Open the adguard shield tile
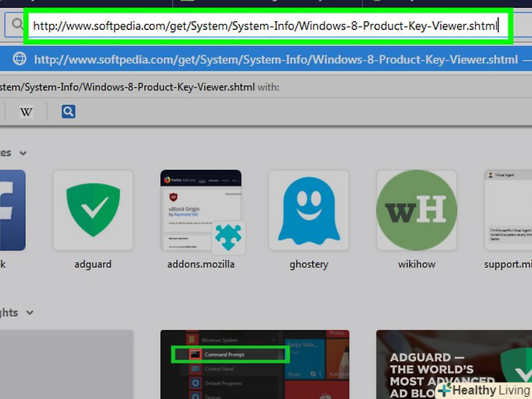This screenshot has height=399, width=532. [93, 210]
